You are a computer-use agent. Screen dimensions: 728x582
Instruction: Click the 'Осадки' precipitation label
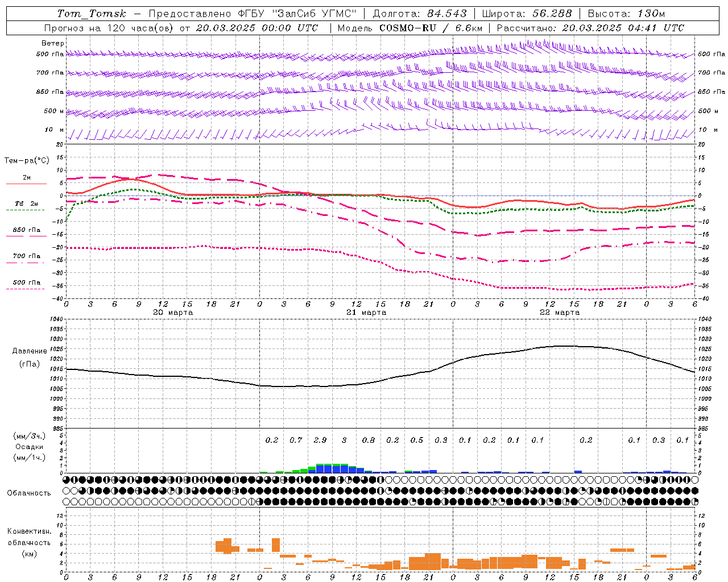click(x=30, y=447)
